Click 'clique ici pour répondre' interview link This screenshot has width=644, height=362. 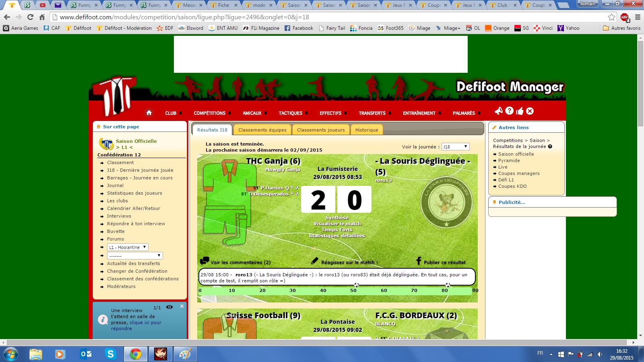point(136,325)
